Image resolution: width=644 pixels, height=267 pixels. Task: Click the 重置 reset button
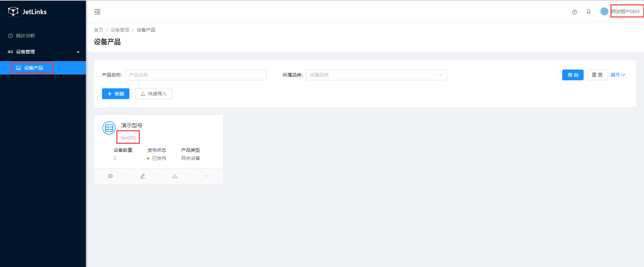597,75
